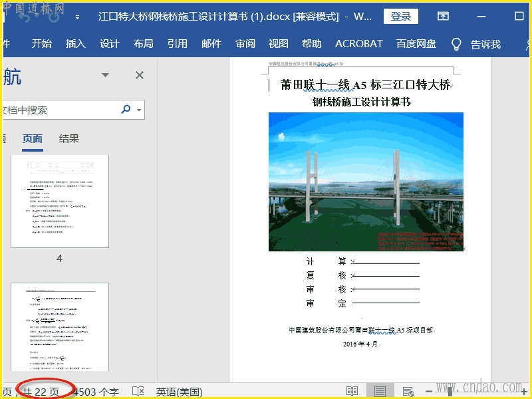Image resolution: width=532 pixels, height=399 pixels.
Task: Select the page thumbnail below page 4
Action: (60, 327)
